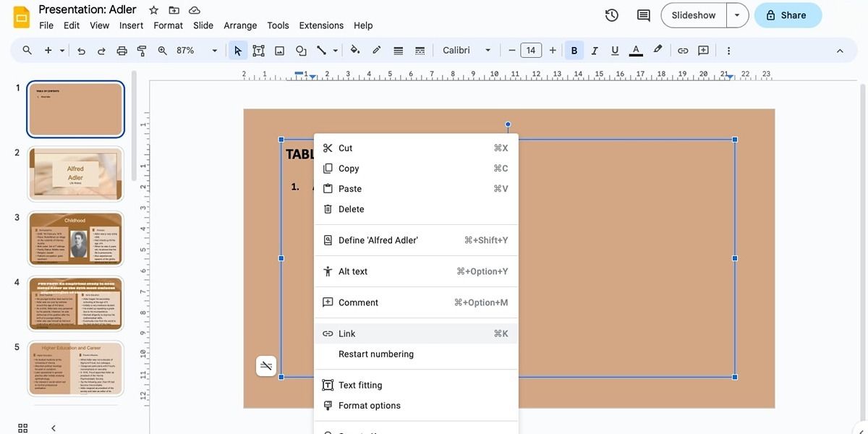Click the Share button
This screenshot has height=434, width=868.
[787, 15]
